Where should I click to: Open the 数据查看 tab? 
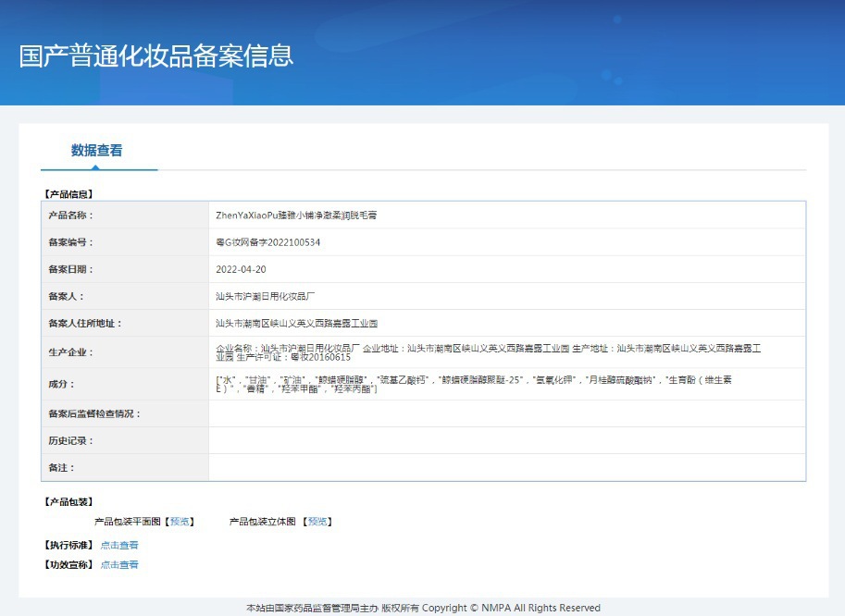click(97, 150)
